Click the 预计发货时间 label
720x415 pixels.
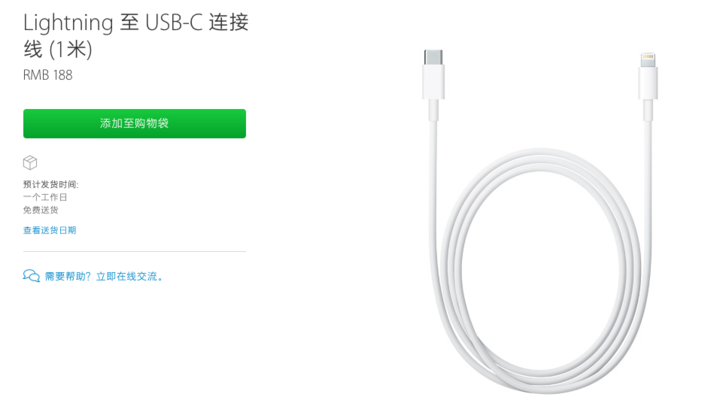pyautogui.click(x=51, y=185)
